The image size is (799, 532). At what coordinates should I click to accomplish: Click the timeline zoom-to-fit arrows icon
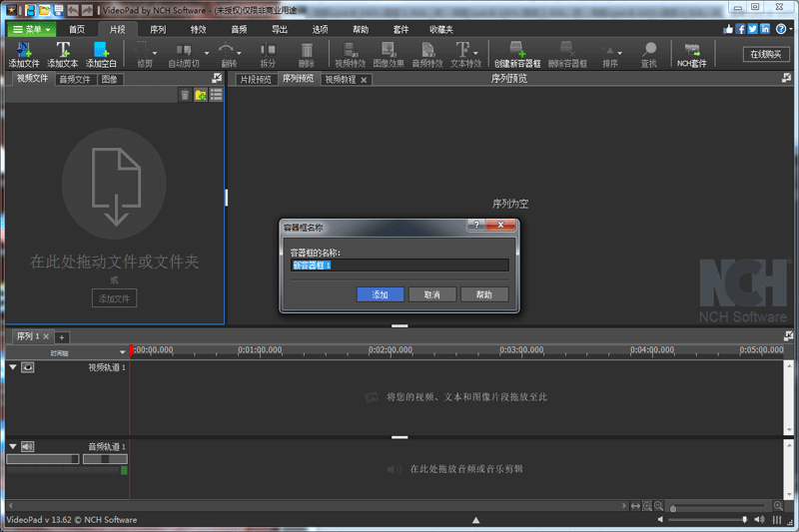point(634,507)
